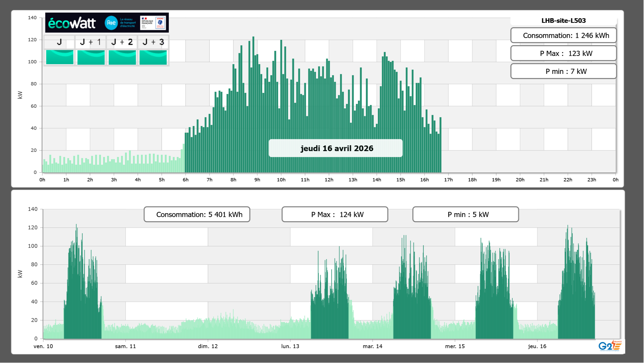Select the J + 1 forecast label

point(91,42)
